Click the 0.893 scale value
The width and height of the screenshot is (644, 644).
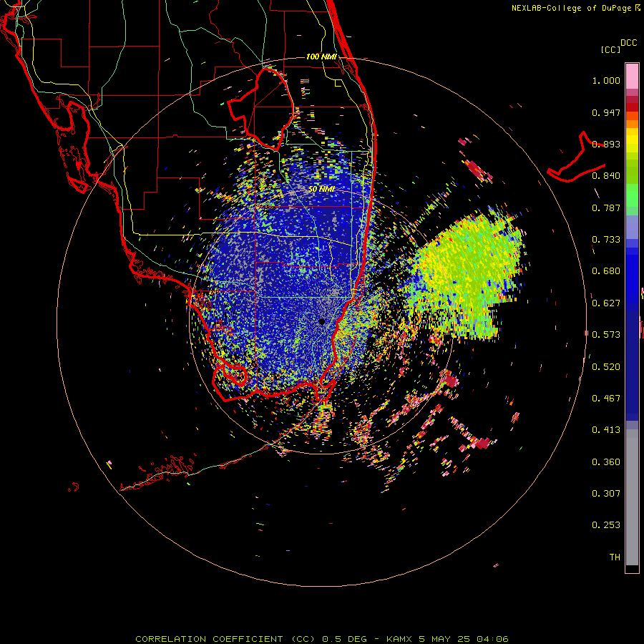pyautogui.click(x=606, y=144)
